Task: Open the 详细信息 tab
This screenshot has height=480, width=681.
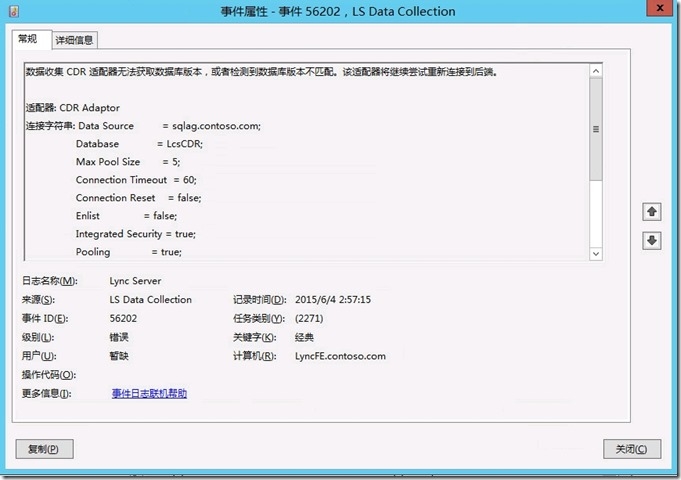Action: [x=74, y=40]
